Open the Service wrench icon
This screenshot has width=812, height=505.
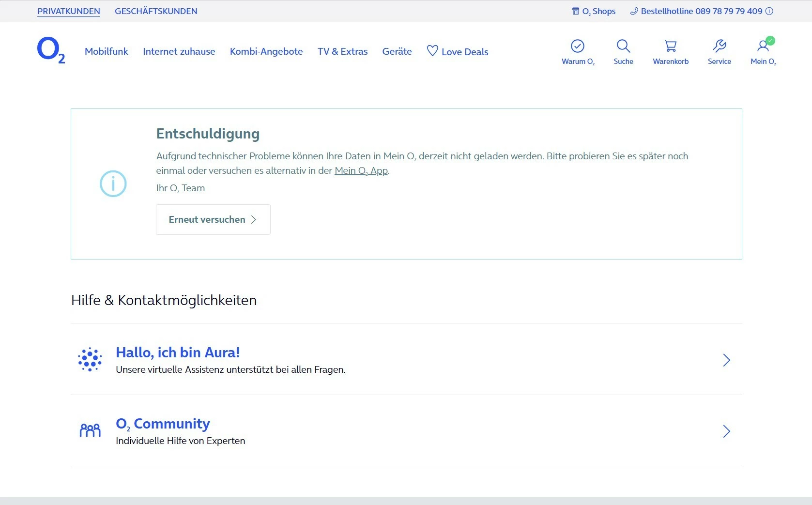tap(720, 46)
